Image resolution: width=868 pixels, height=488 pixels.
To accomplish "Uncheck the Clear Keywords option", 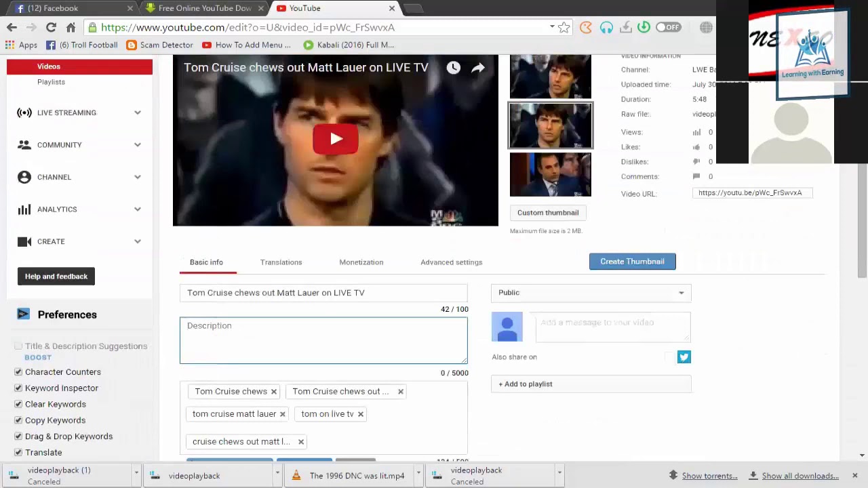I will click(18, 405).
